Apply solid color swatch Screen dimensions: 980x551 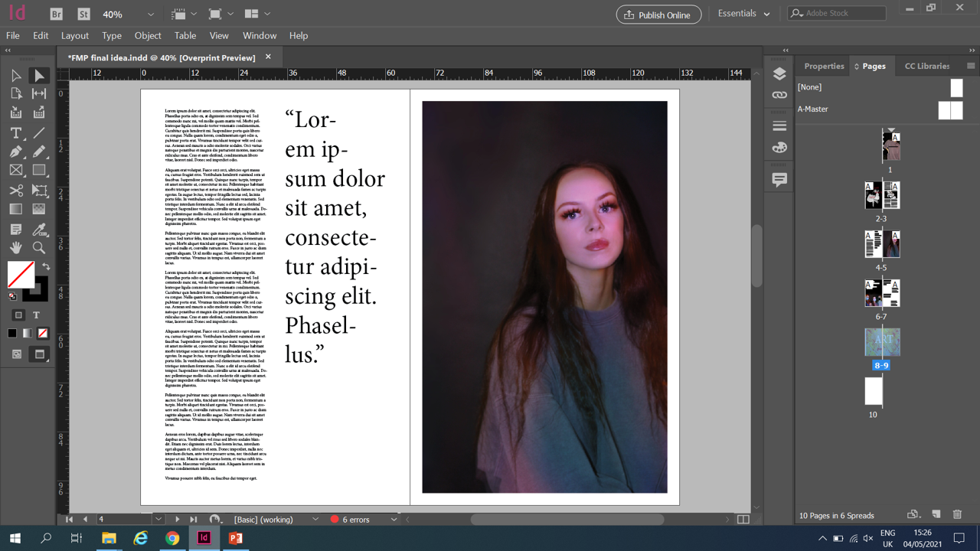(x=12, y=333)
